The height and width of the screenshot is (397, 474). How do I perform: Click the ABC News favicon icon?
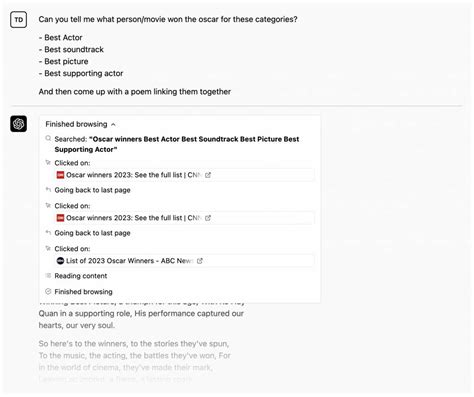60,261
